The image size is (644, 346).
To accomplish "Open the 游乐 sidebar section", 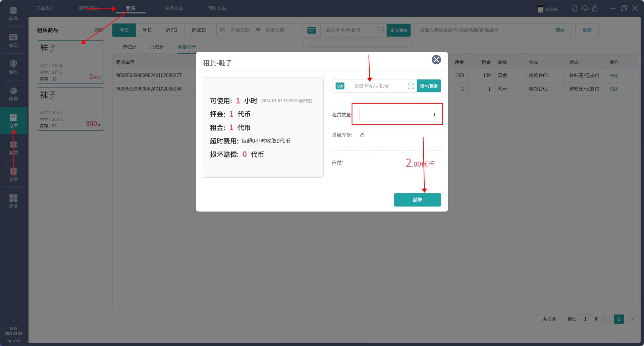I will (13, 67).
